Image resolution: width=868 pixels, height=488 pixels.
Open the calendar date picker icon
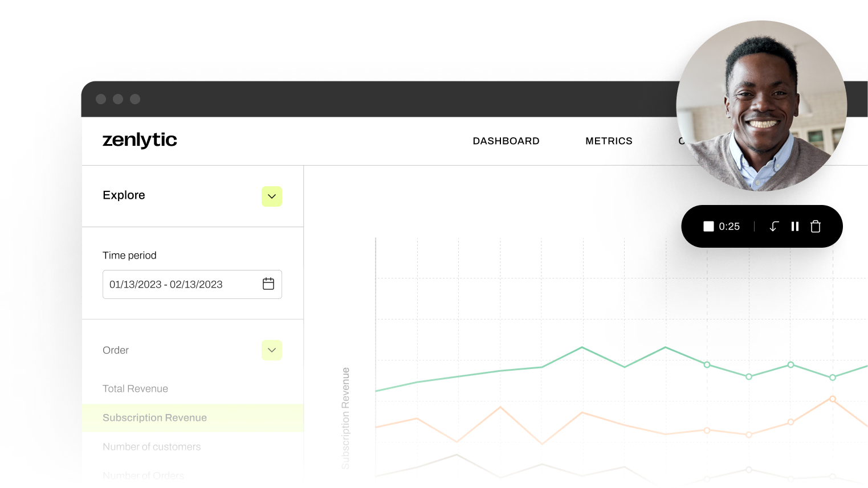pyautogui.click(x=268, y=284)
